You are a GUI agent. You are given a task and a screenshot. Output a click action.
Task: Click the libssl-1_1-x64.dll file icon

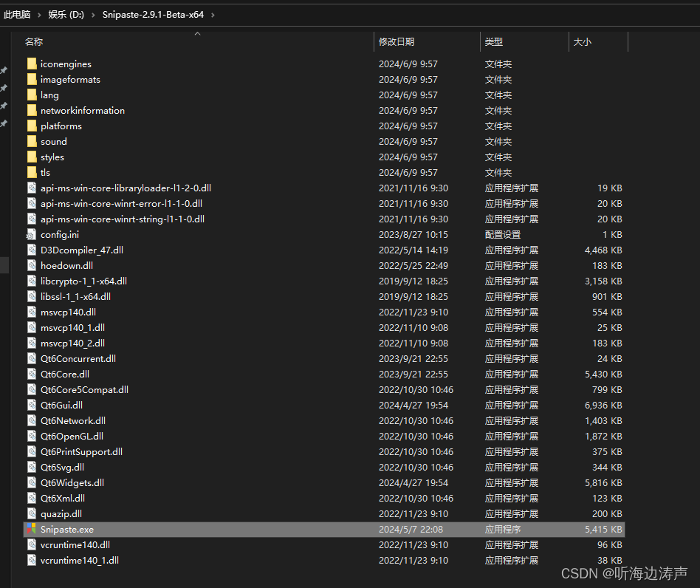coord(32,296)
